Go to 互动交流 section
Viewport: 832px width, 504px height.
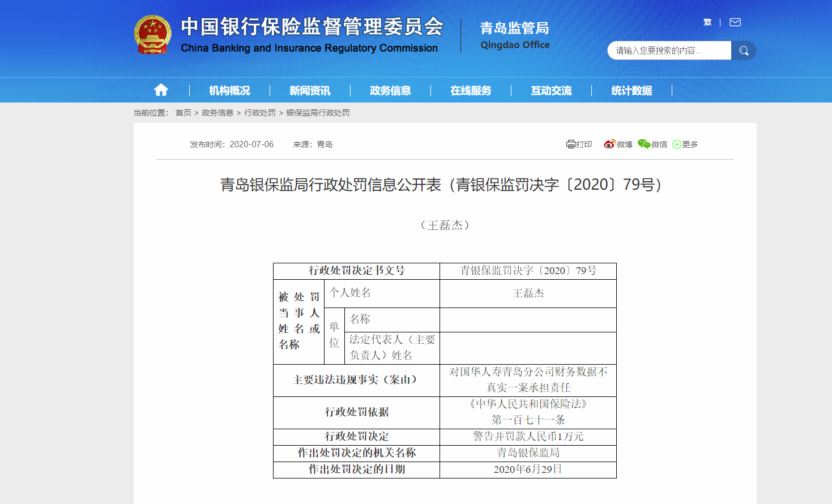551,91
